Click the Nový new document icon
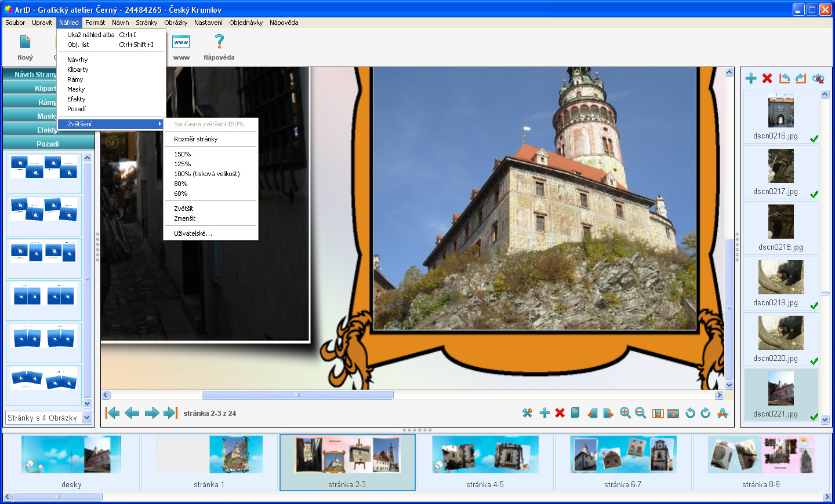The image size is (835, 504). [25, 42]
